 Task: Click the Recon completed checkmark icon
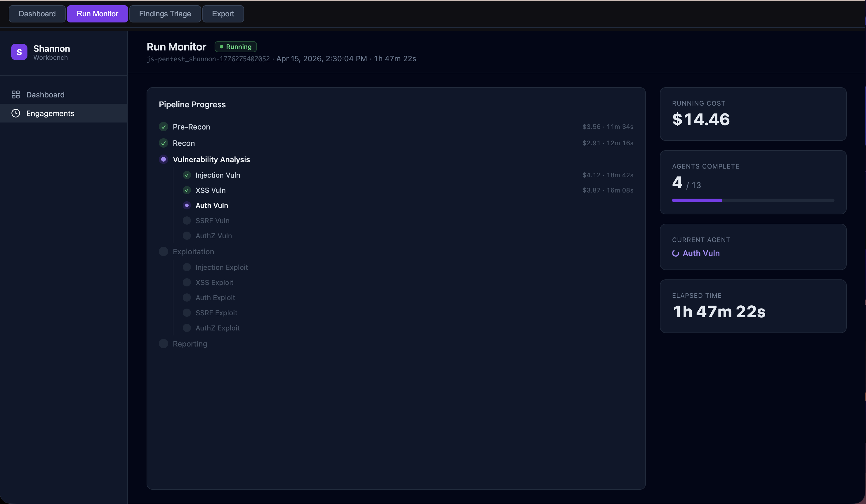click(164, 143)
